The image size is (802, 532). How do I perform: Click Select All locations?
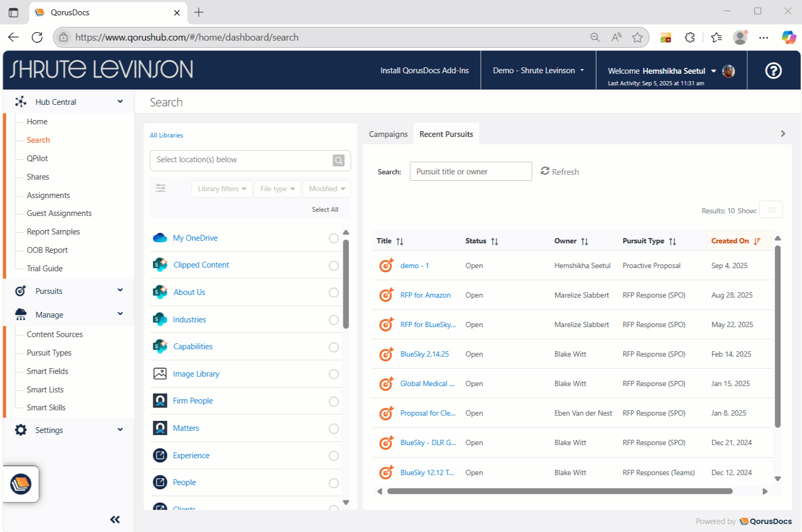[325, 210]
